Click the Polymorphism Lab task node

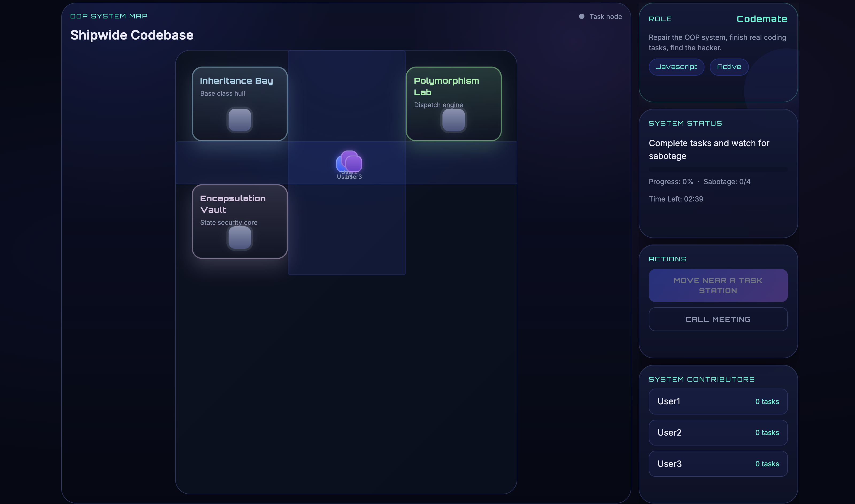(x=453, y=119)
